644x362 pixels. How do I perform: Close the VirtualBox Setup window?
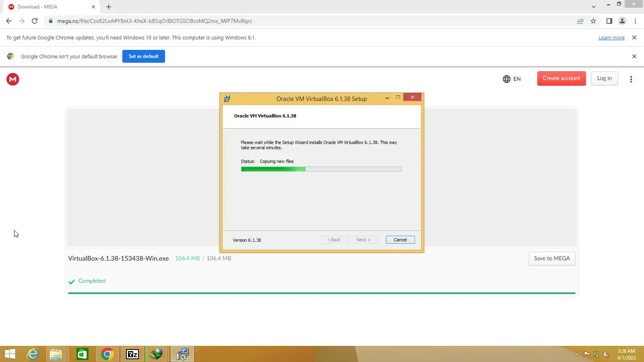tap(412, 97)
